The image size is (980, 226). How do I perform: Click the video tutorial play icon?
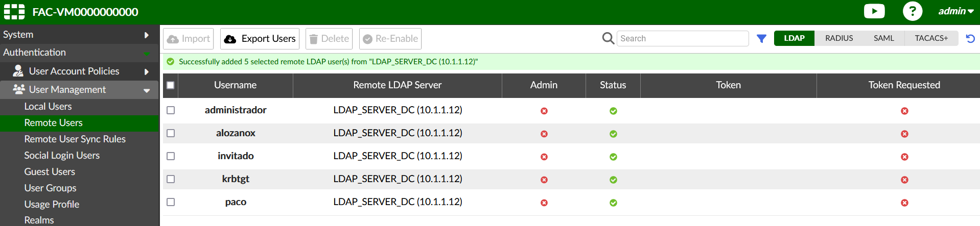(x=874, y=11)
